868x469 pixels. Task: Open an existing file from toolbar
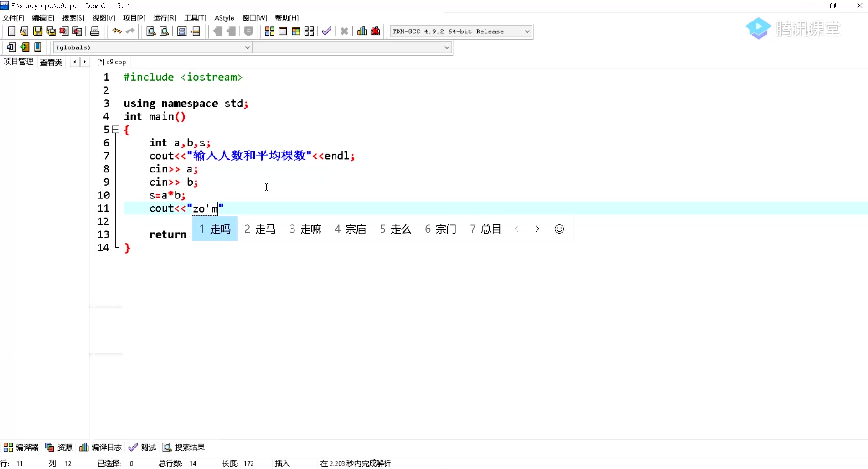point(24,31)
